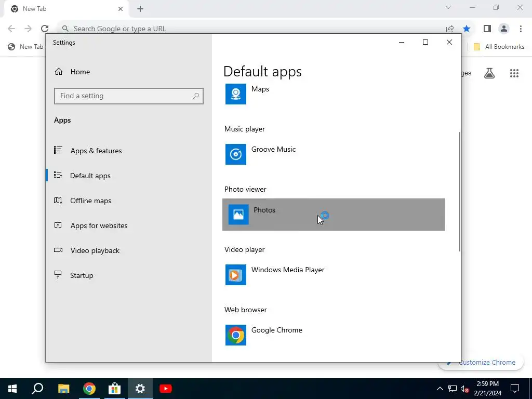Select the New Tab tab in Chrome
The width and height of the screenshot is (532, 399).
coord(67,9)
